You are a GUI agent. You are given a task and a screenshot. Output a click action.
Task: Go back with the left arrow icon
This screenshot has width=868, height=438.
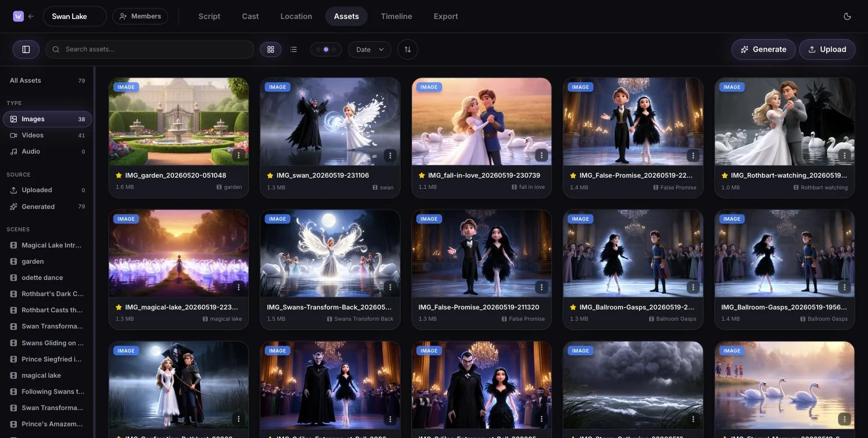(x=31, y=16)
